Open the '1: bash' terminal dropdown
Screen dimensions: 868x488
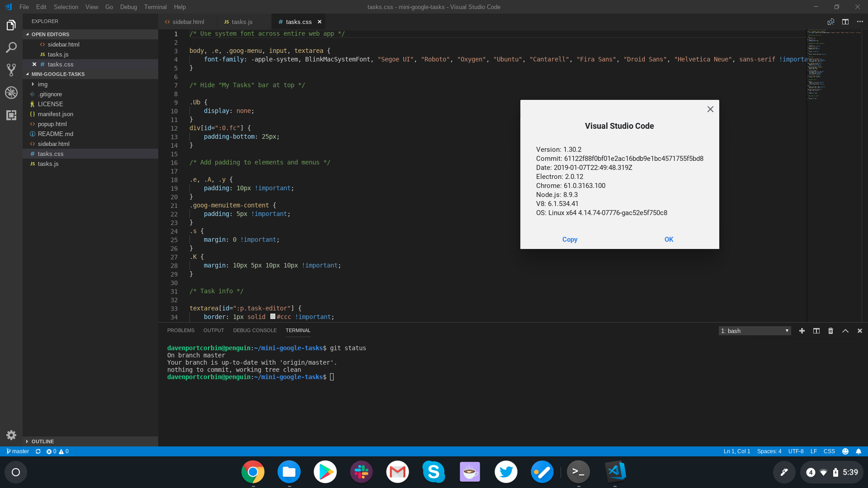[x=755, y=331]
